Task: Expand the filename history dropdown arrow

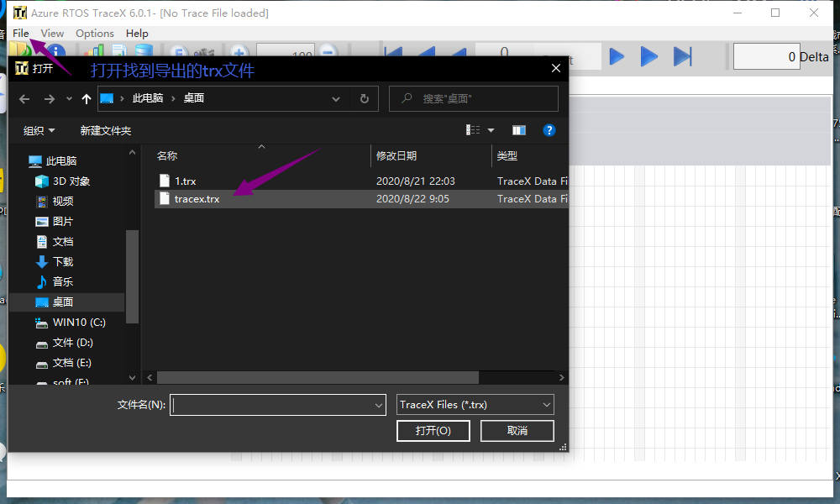Action: pos(379,406)
